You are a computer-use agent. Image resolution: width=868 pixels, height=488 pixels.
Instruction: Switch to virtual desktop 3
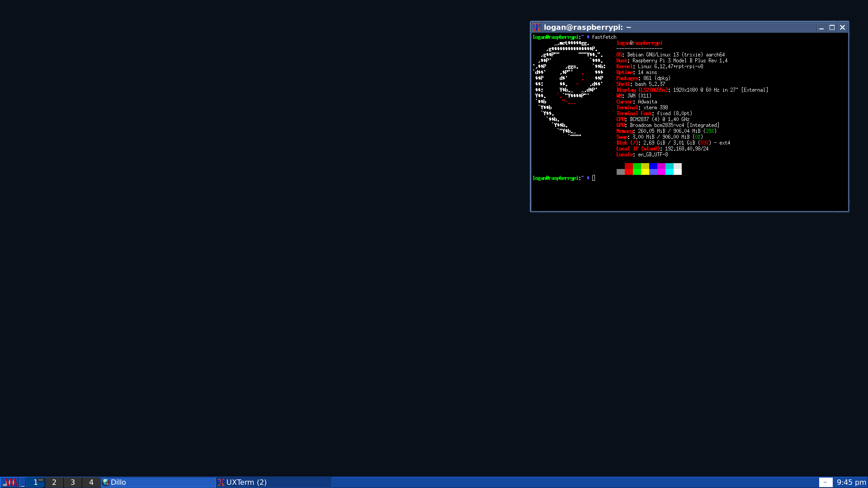(x=73, y=482)
